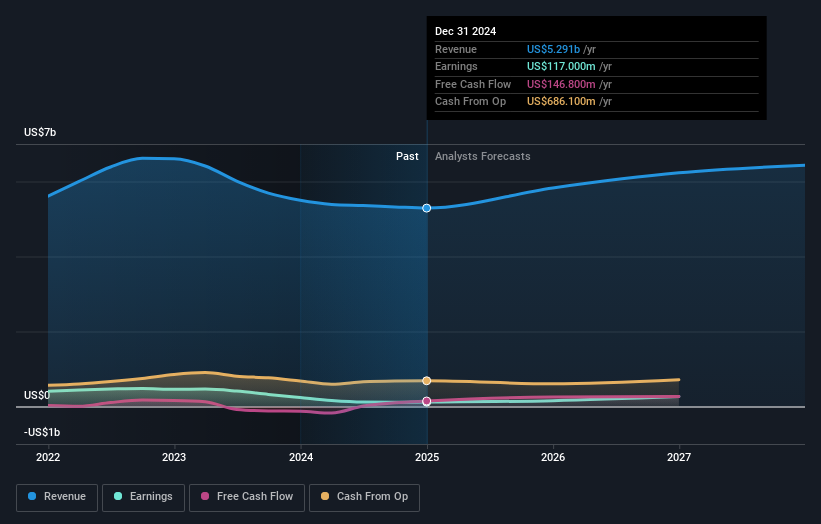
Task: Click the 2027 x-axis label
Action: 679,458
